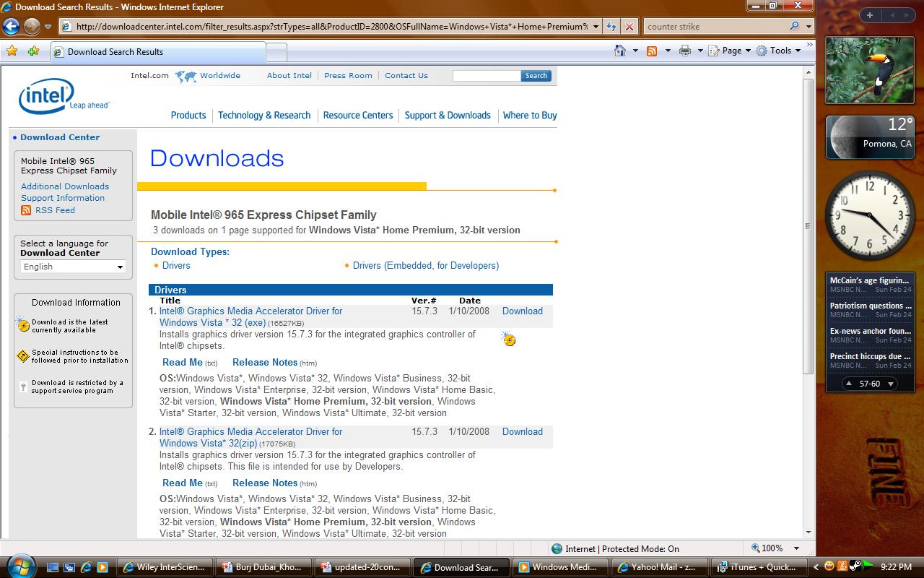Download the 17075KB zip driver
The image size is (924, 578).
pos(523,431)
